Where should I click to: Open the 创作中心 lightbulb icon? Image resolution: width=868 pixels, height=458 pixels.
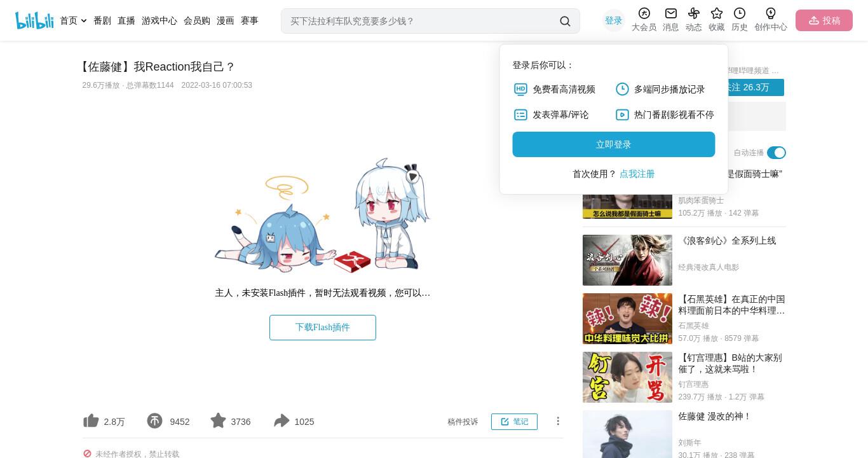coord(771,13)
